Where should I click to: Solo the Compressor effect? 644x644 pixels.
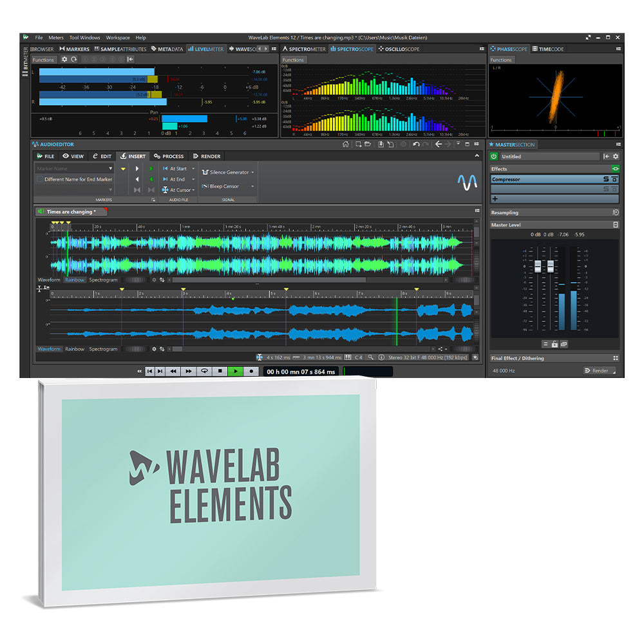click(605, 180)
